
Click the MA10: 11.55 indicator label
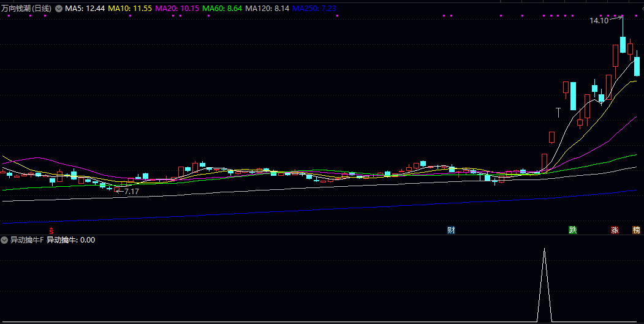point(130,8)
